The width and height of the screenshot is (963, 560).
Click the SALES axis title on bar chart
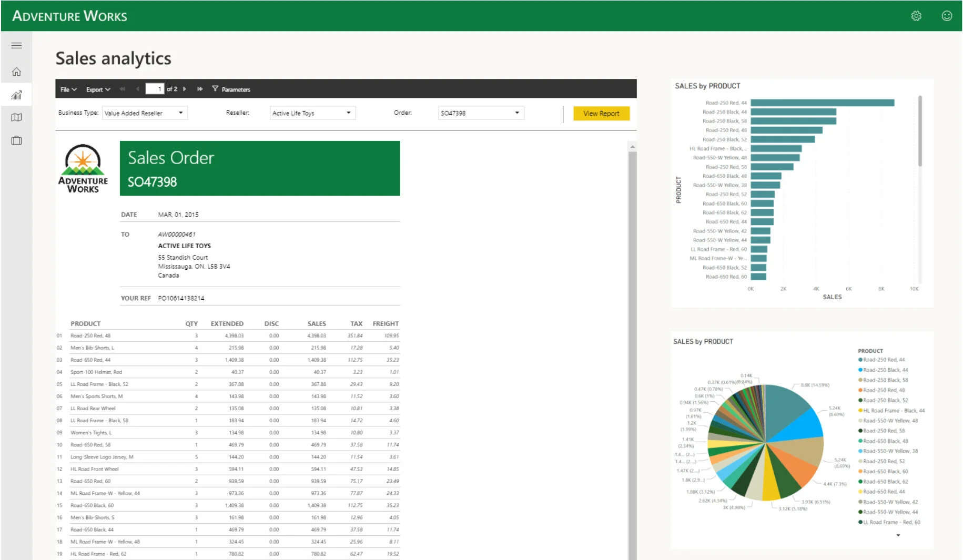[832, 297]
